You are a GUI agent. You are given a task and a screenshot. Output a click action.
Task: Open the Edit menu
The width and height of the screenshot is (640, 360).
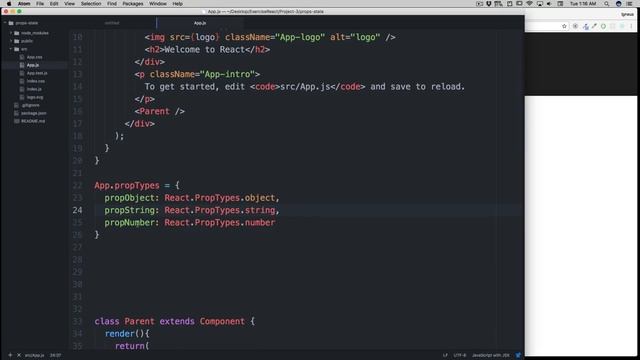pos(54,4)
